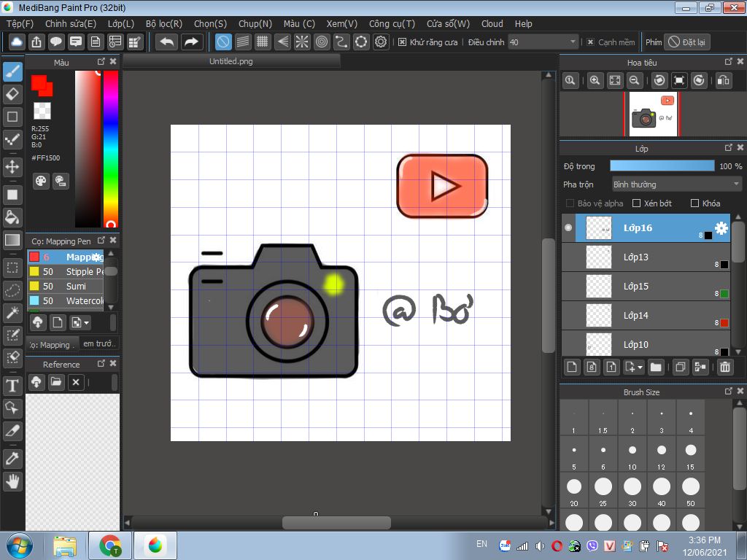Screen dimensions: 747x560
Task: Select the Watercolor brush
Action: point(66,301)
